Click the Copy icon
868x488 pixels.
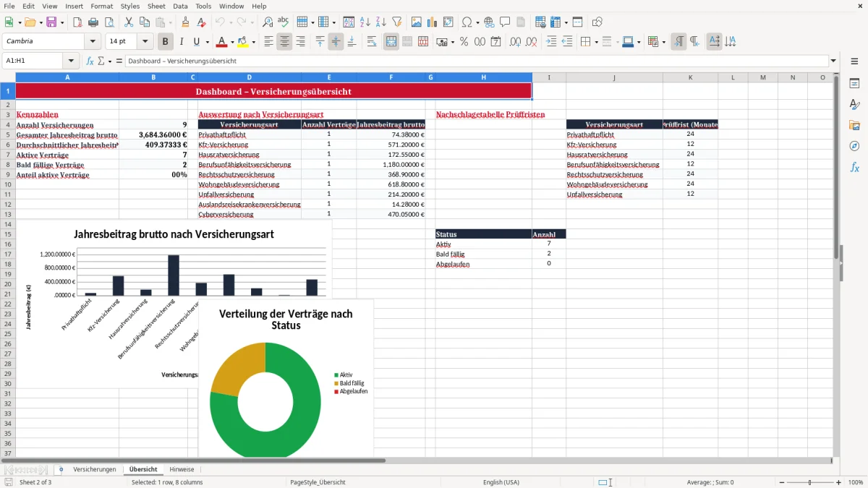[145, 22]
